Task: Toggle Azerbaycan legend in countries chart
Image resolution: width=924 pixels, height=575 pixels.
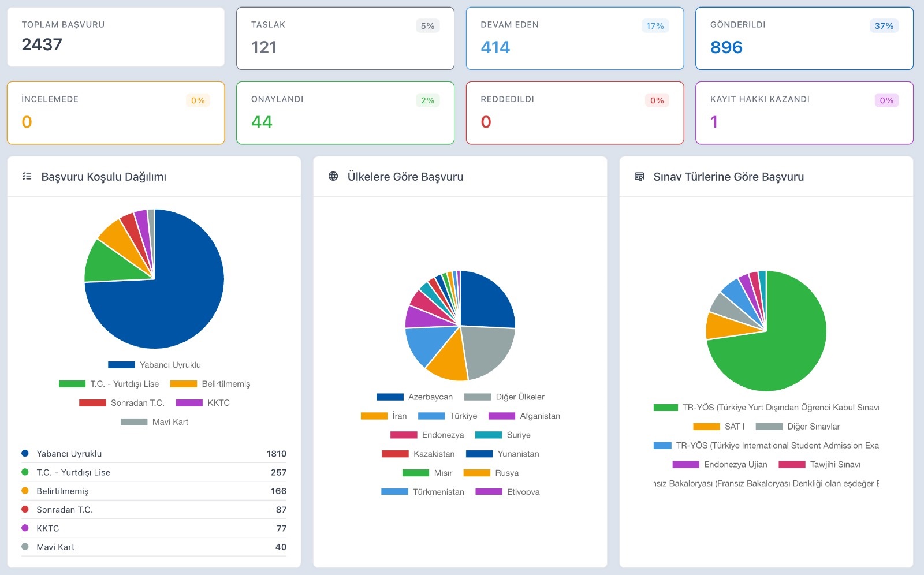Action: point(415,397)
